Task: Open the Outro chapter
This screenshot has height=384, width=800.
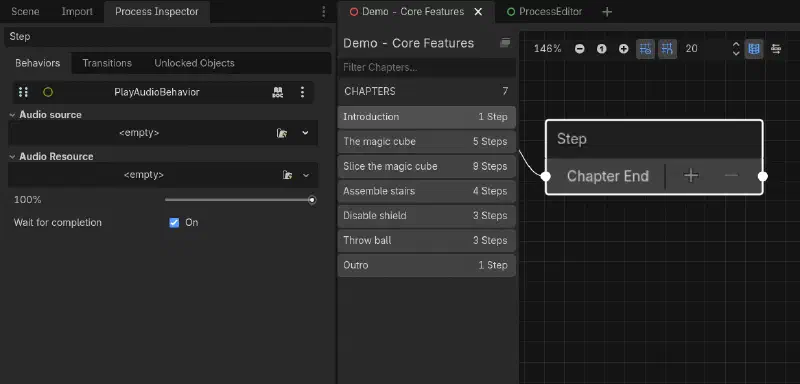Action: pyautogui.click(x=427, y=265)
